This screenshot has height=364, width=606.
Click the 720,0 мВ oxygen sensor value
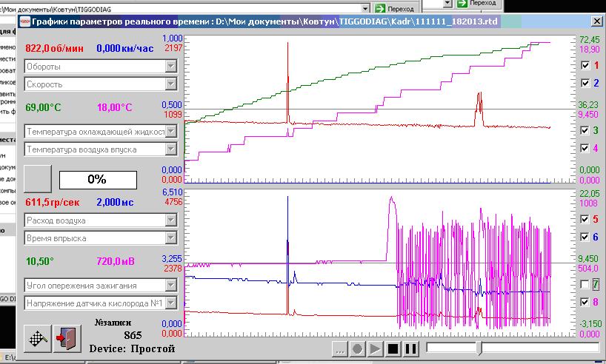click(x=116, y=261)
